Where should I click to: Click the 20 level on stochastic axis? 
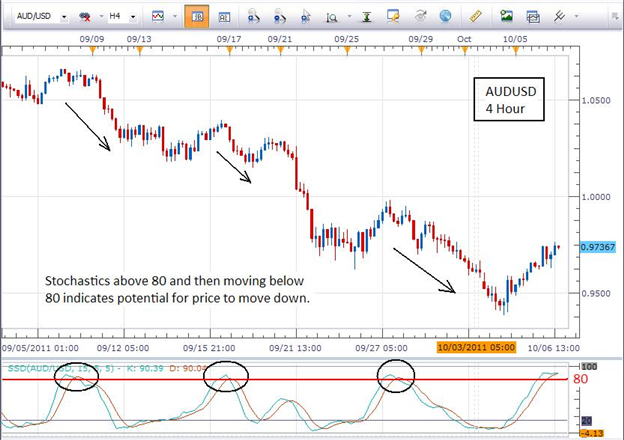coord(587,421)
